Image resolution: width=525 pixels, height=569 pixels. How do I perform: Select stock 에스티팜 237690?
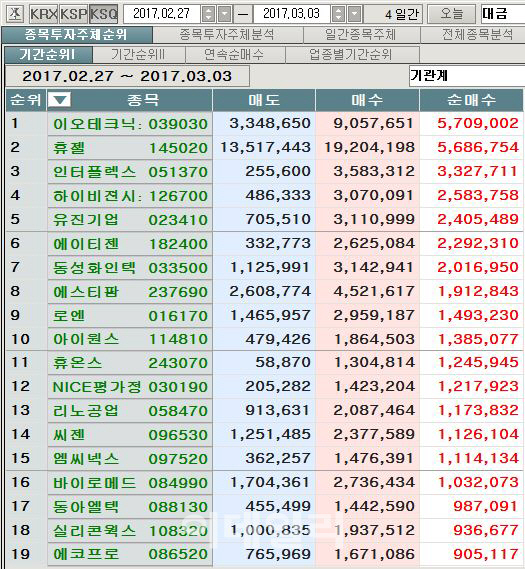(x=130, y=292)
